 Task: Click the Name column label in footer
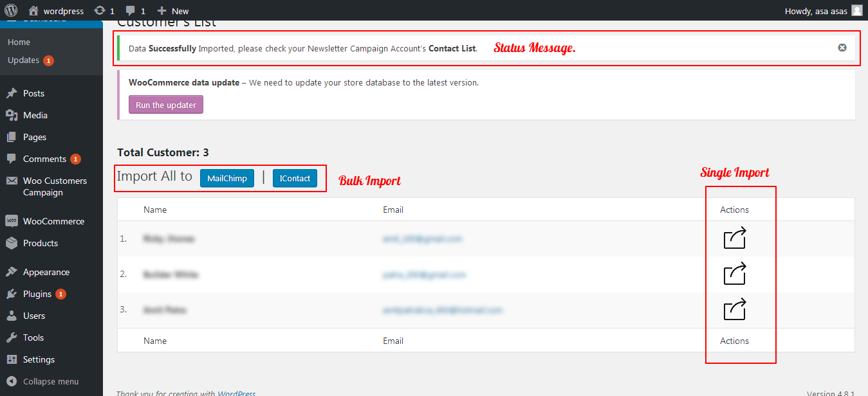coord(155,341)
